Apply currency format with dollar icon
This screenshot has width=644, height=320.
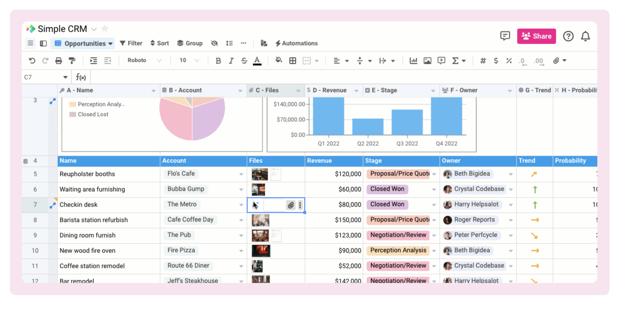click(496, 61)
